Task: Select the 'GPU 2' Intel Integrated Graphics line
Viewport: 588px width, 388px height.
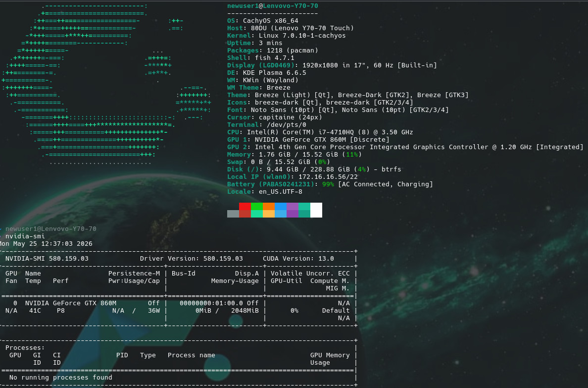Action: coord(405,147)
